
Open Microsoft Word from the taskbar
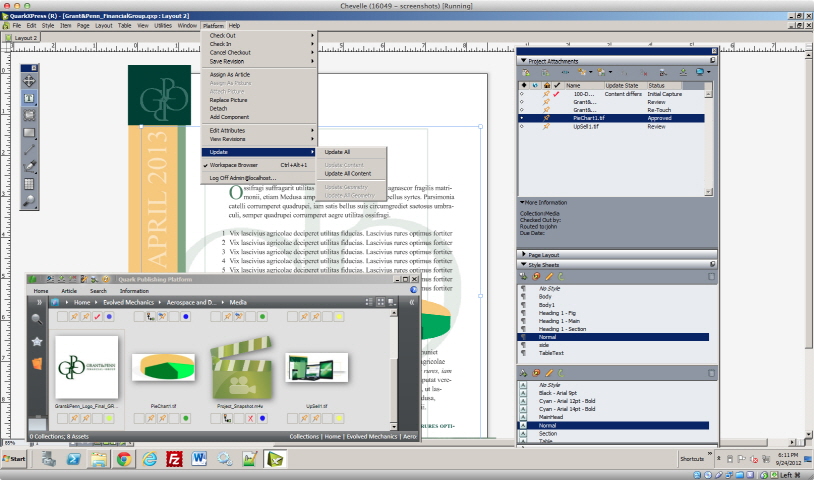(199, 459)
